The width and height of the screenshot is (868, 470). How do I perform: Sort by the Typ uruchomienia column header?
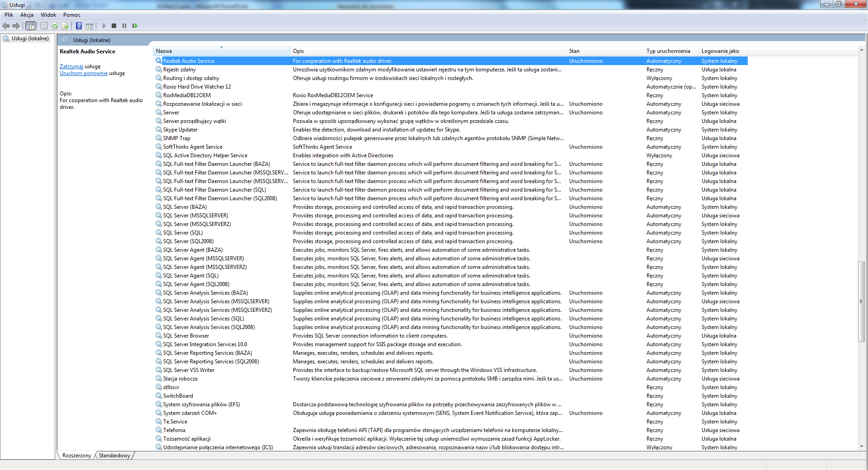[x=671, y=51]
